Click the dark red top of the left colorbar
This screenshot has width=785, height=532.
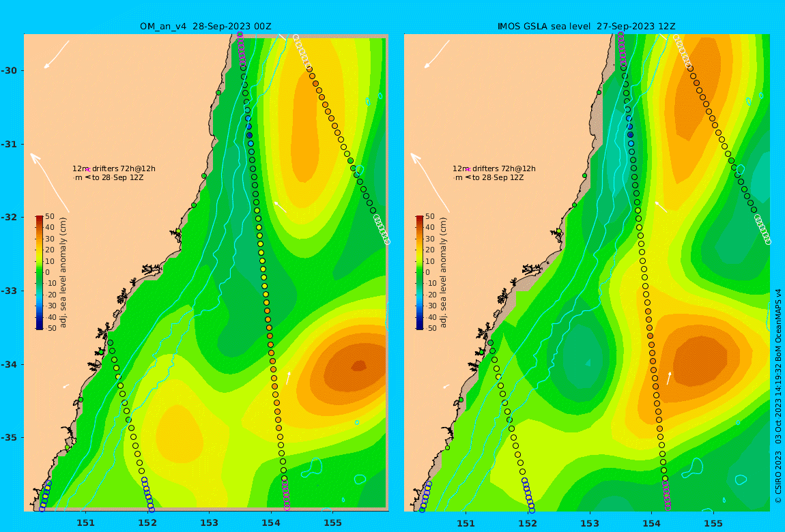[39, 218]
